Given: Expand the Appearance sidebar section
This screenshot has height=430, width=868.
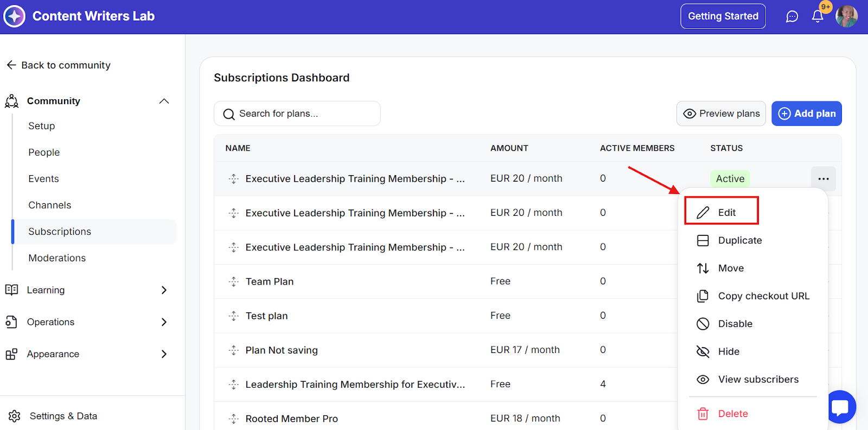Looking at the screenshot, I should point(164,354).
